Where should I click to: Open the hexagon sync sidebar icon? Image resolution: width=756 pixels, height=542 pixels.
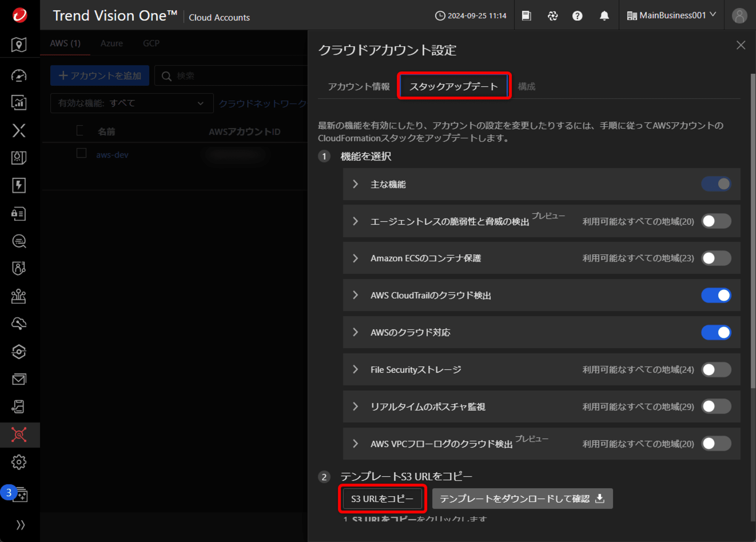pyautogui.click(x=19, y=352)
